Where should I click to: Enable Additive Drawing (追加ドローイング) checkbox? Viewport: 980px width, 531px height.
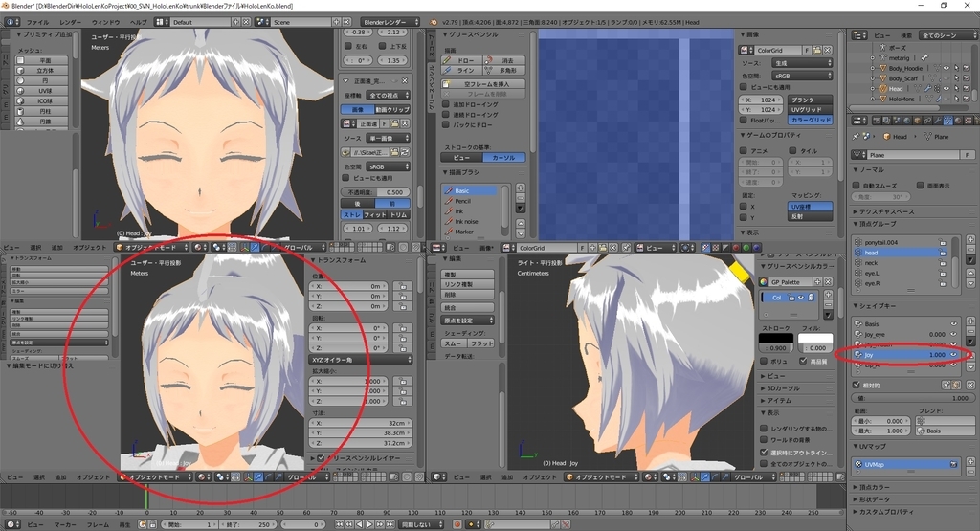[446, 104]
